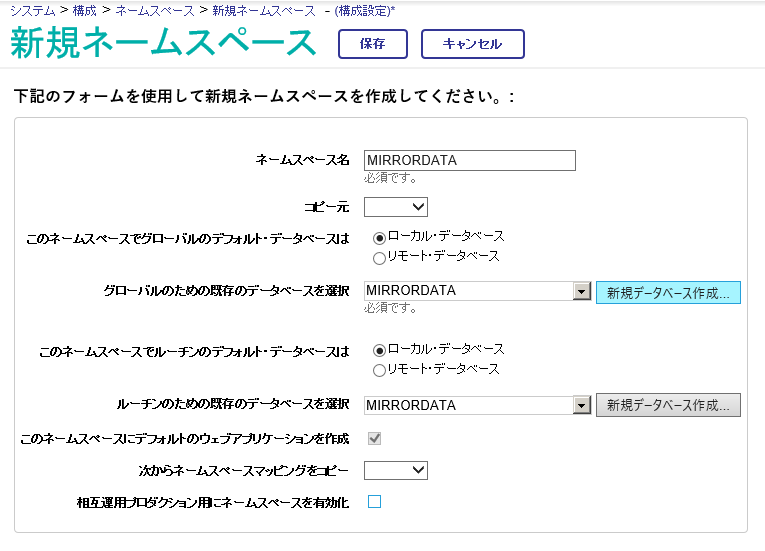Expand the routine database dropdown arrow
Image resolution: width=765 pixels, height=551 pixels.
click(x=582, y=405)
